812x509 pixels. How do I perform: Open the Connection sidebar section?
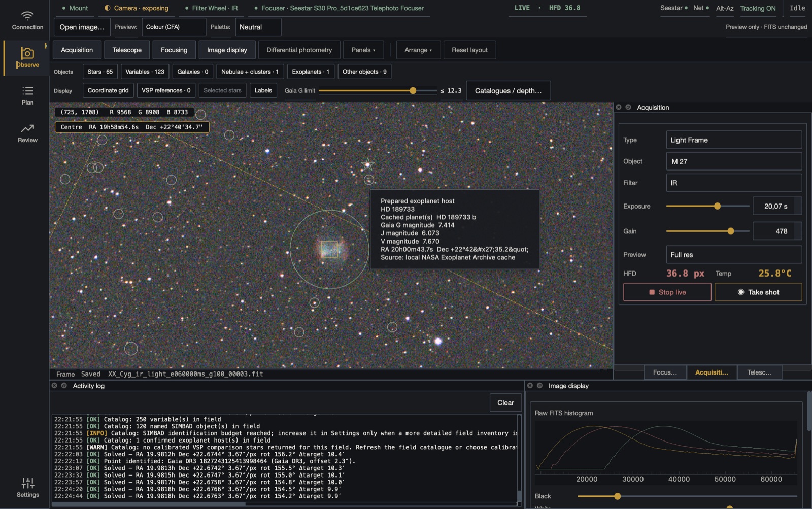click(x=27, y=20)
